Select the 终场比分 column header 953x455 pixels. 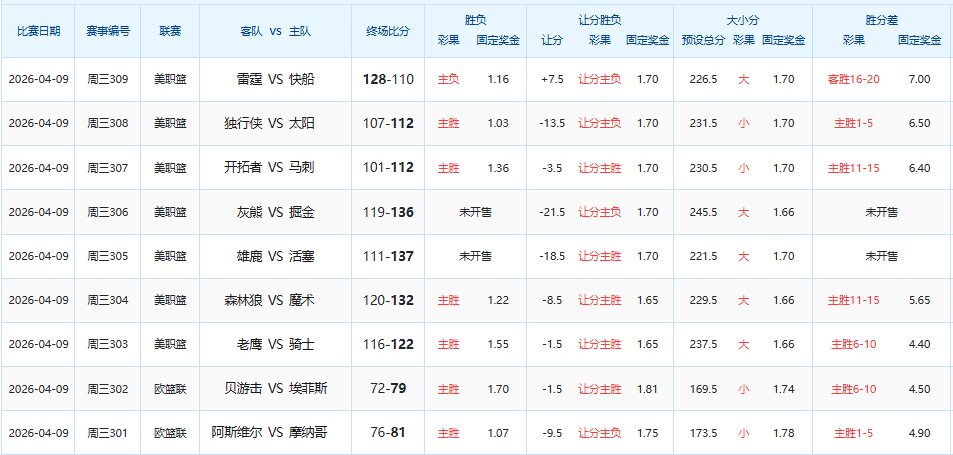(388, 31)
